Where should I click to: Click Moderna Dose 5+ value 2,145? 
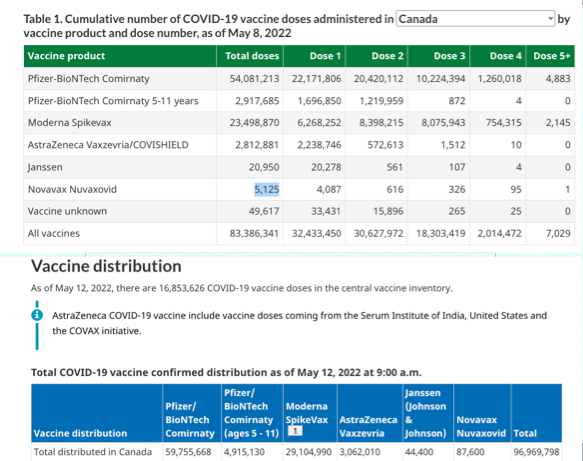click(558, 123)
